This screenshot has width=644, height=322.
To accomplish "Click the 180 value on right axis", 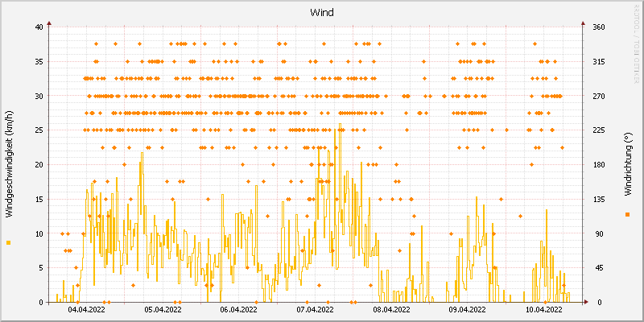I will [x=599, y=165].
